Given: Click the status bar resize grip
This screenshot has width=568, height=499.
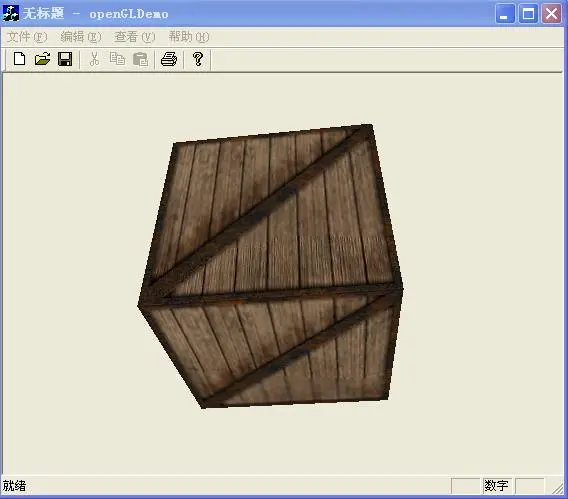Looking at the screenshot, I should tap(557, 487).
